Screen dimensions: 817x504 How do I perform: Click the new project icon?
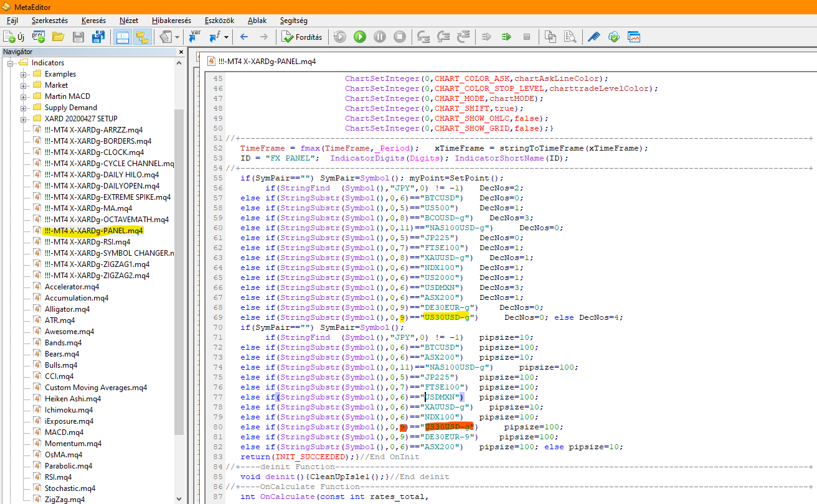[x=38, y=37]
